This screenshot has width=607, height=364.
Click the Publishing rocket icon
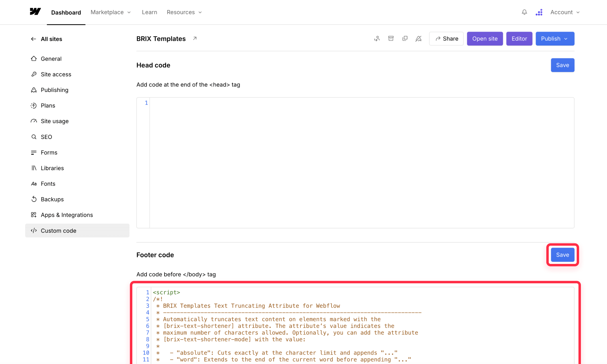pyautogui.click(x=34, y=90)
